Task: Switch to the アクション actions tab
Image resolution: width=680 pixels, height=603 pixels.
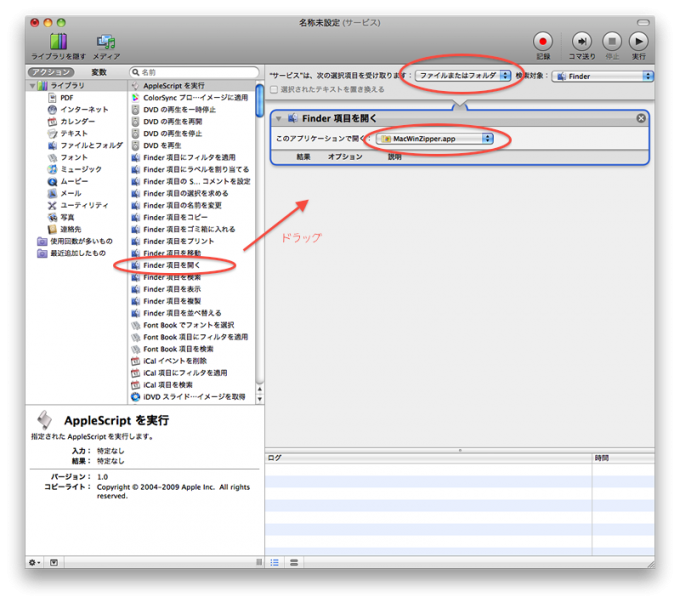Action: (51, 72)
